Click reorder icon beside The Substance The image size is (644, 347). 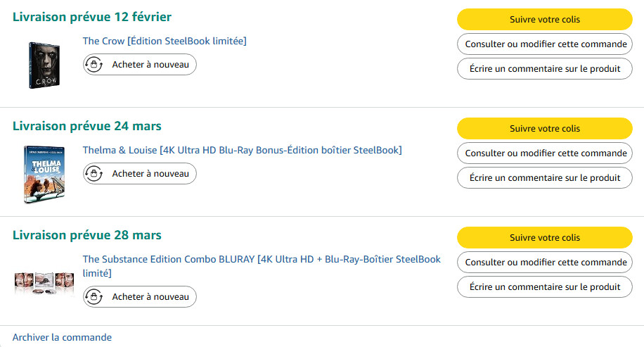(94, 297)
